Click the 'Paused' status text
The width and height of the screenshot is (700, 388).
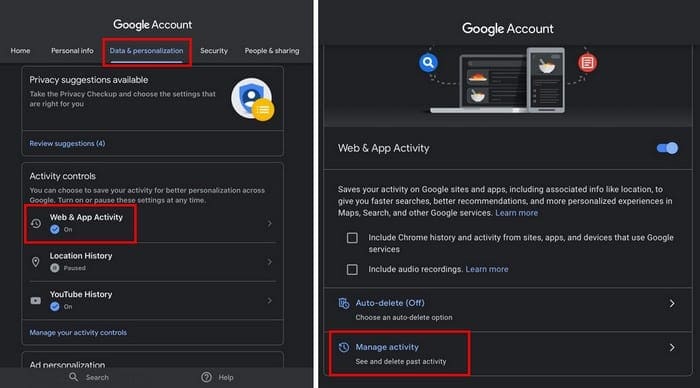[74, 268]
